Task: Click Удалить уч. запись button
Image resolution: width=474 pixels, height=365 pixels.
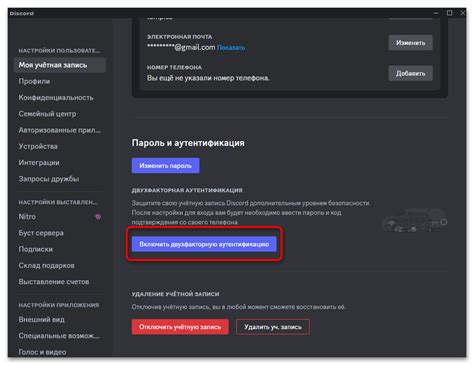Action: point(273,327)
